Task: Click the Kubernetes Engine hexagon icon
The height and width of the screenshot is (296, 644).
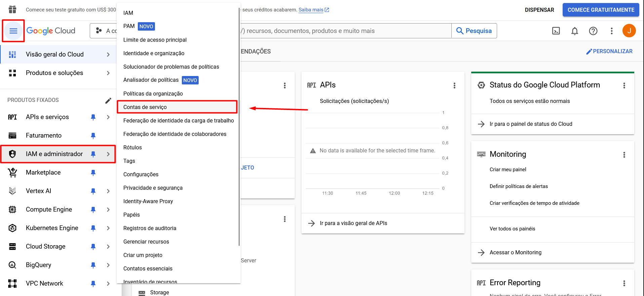Action: (12, 228)
